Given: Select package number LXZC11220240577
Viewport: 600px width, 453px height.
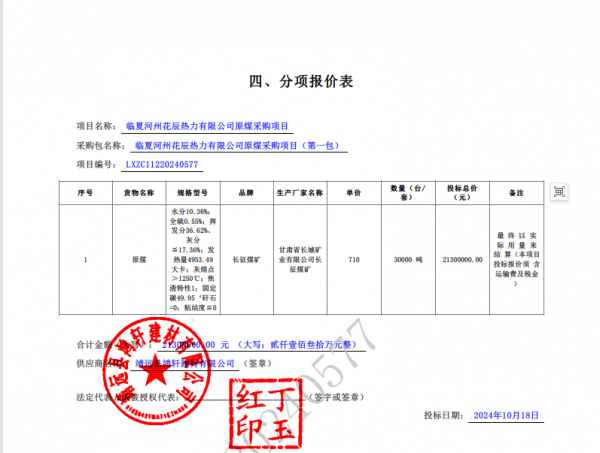Looking at the screenshot, I should point(161,164).
